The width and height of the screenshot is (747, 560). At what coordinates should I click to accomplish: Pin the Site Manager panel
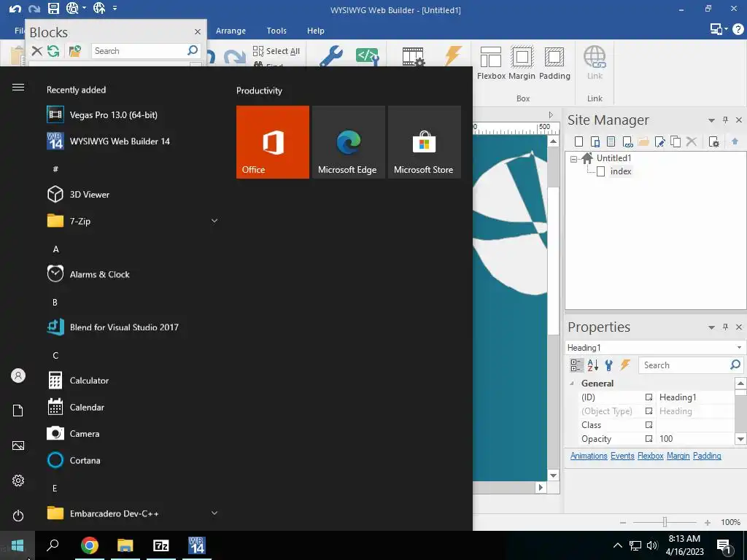(x=726, y=120)
